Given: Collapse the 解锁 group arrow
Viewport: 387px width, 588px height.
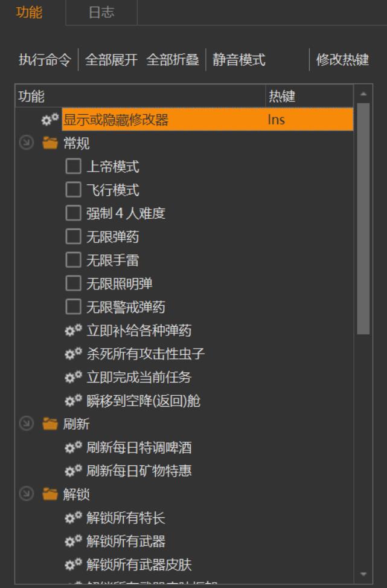Looking at the screenshot, I should pyautogui.click(x=25, y=495).
